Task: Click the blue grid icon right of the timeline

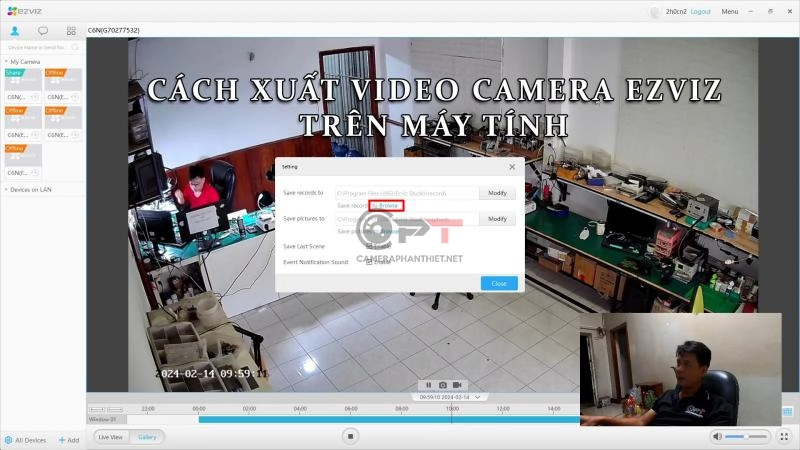Action: [788, 411]
